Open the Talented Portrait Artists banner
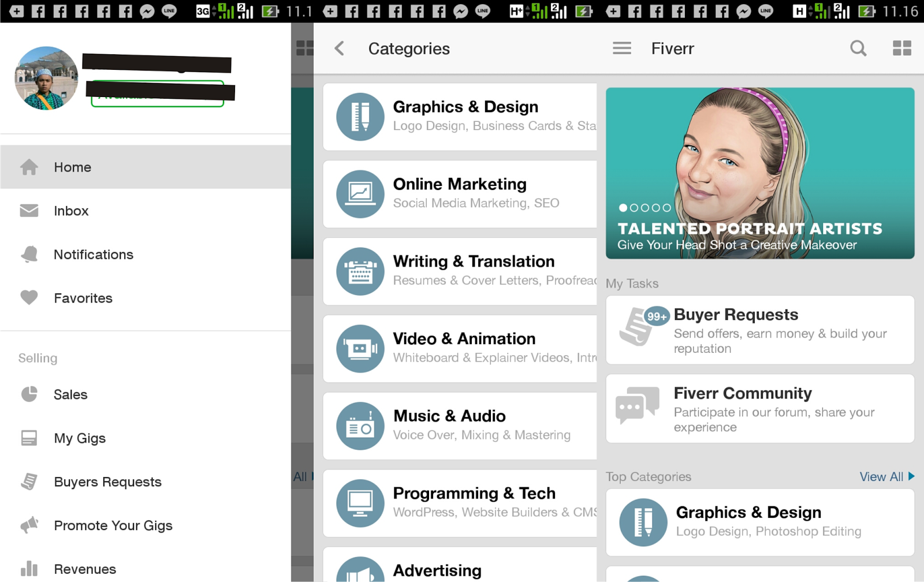This screenshot has height=582, width=924. pyautogui.click(x=760, y=173)
